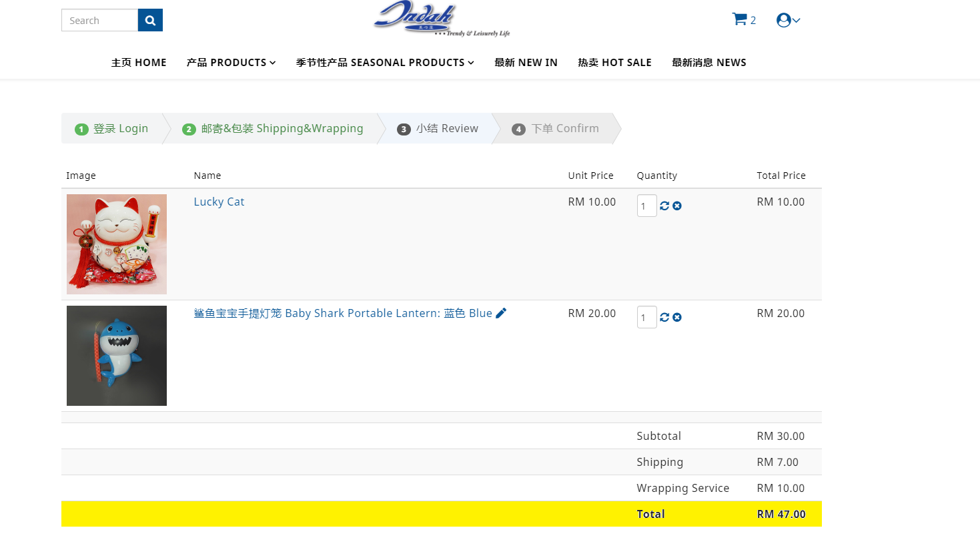980x554 pixels.
Task: Click the Lucky Cat product image
Action: [117, 244]
